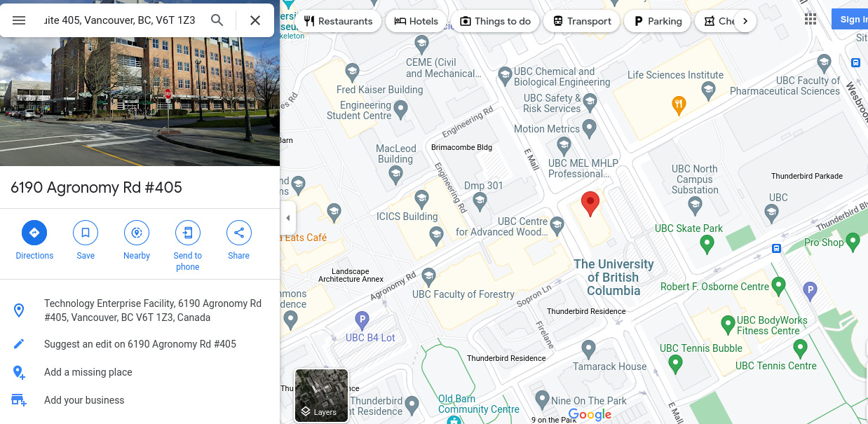The height and width of the screenshot is (424, 868).
Task: Open the hamburger menu
Action: 19,20
